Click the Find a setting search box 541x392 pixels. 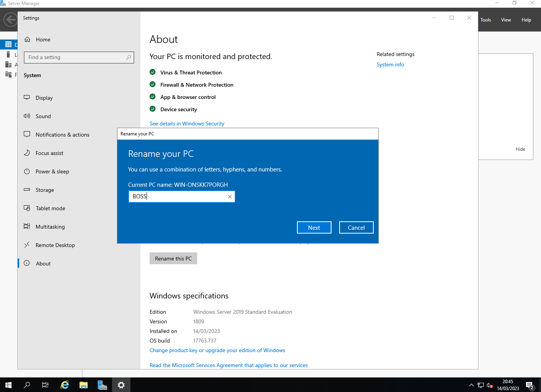tap(77, 57)
